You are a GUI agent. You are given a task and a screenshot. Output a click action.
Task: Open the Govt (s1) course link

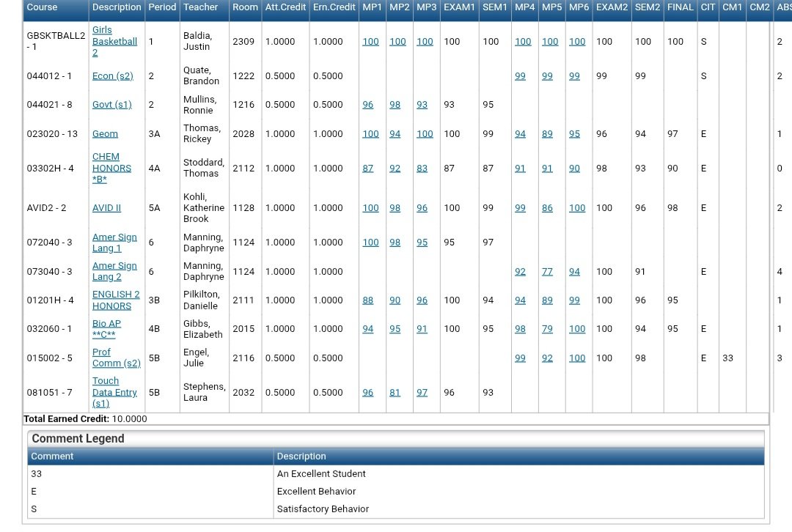111,105
